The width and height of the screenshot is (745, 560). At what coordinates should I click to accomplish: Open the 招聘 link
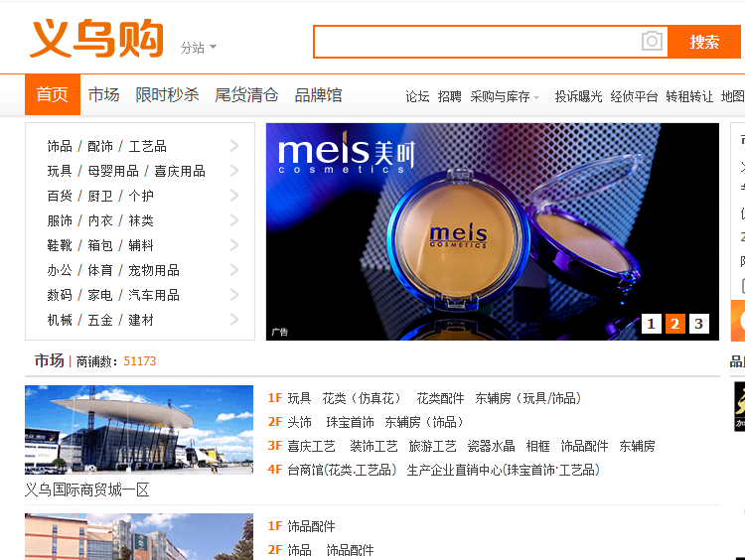(x=449, y=96)
